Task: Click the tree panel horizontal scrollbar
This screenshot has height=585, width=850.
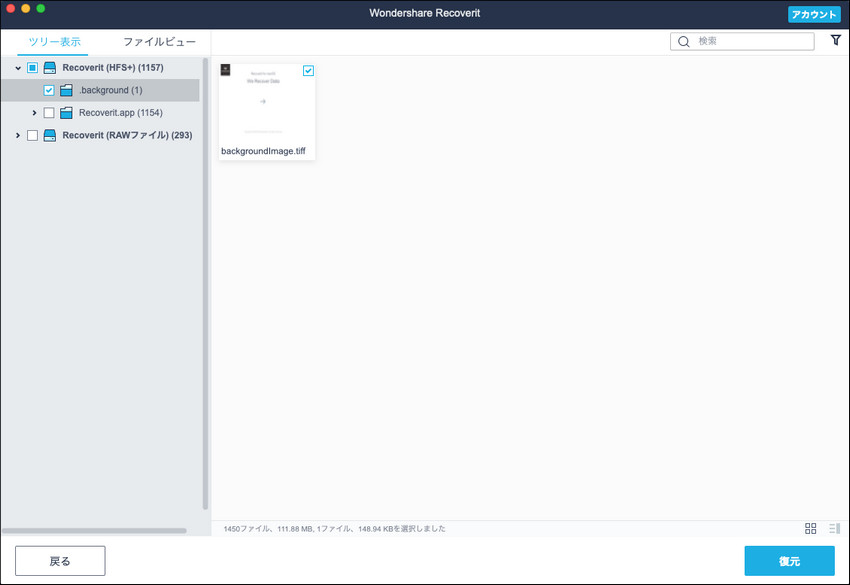Action: click(x=94, y=531)
